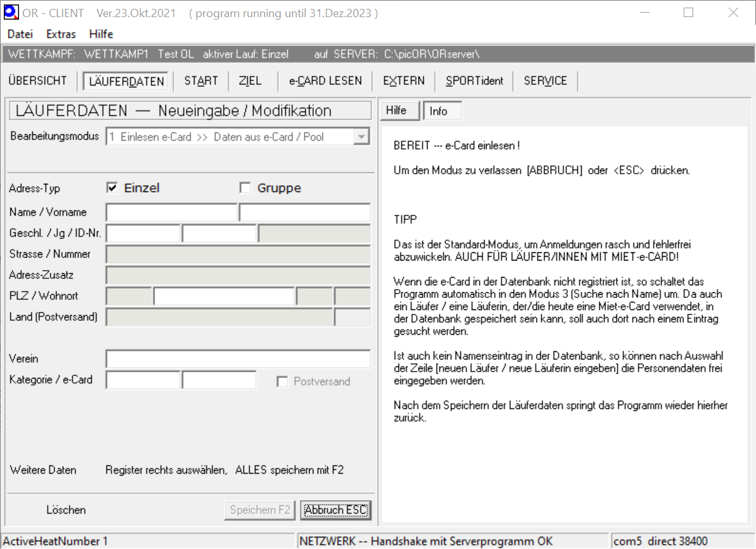The image size is (756, 549).
Task: Switch to the ÜBERSICHT section
Action: [37, 81]
